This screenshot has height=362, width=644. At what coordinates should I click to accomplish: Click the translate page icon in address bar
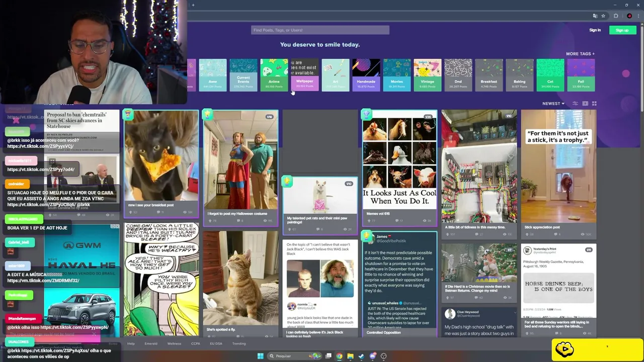tap(595, 16)
